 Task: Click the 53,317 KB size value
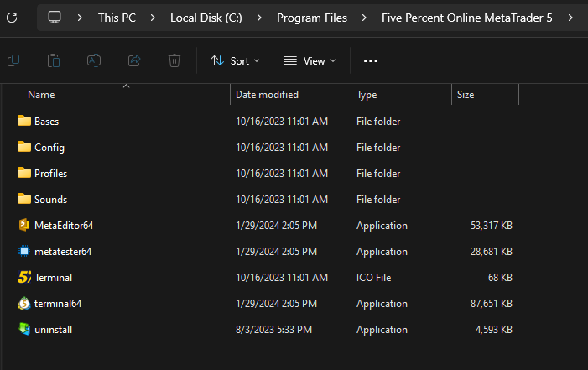tap(492, 225)
